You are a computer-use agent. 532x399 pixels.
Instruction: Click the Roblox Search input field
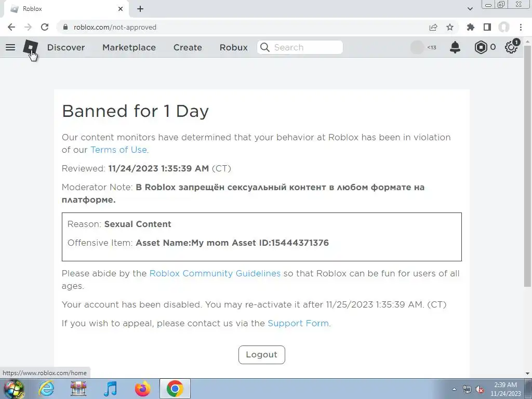[300, 47]
